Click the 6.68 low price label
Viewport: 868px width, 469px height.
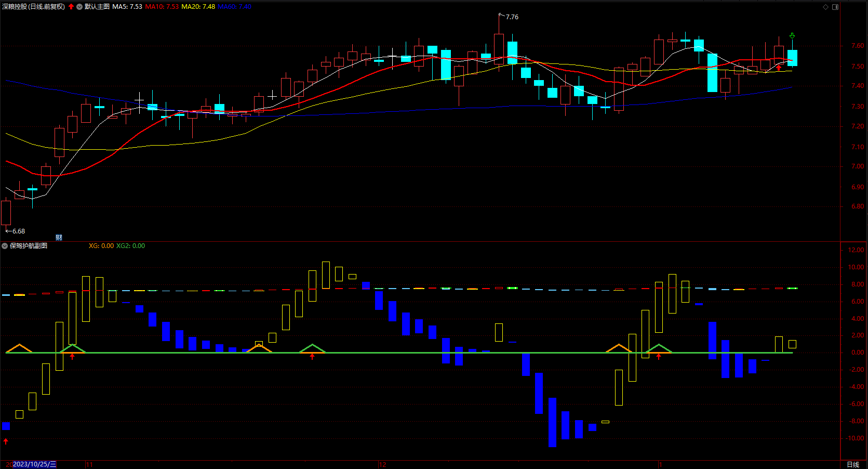click(19, 231)
